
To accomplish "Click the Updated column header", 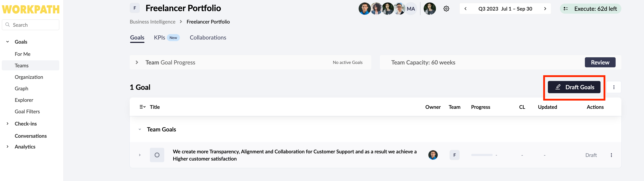I will 548,107.
